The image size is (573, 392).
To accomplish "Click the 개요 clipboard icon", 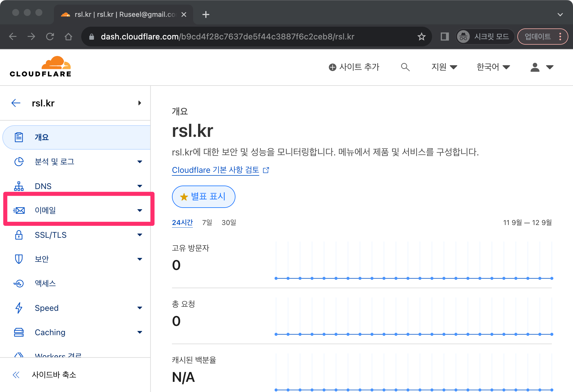I will (x=19, y=137).
